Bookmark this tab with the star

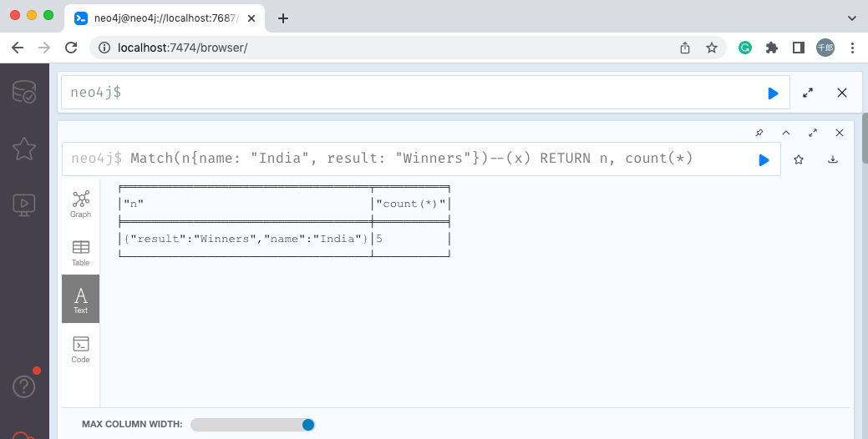[x=712, y=48]
